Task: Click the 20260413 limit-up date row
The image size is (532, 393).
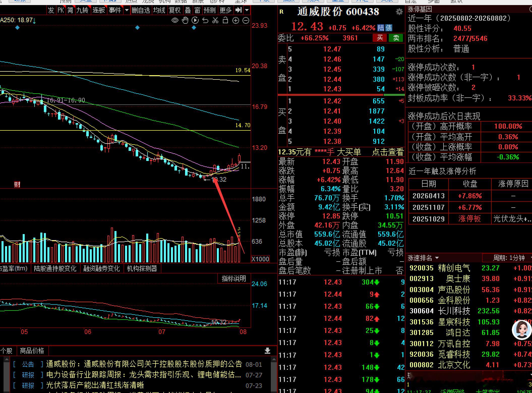Action: [470, 196]
